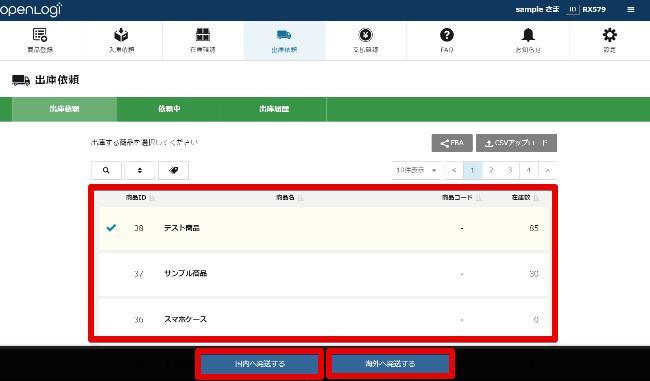Click the ID RX579 label in header
Image resolution: width=650 pixels, height=381 pixels.
click(x=587, y=10)
